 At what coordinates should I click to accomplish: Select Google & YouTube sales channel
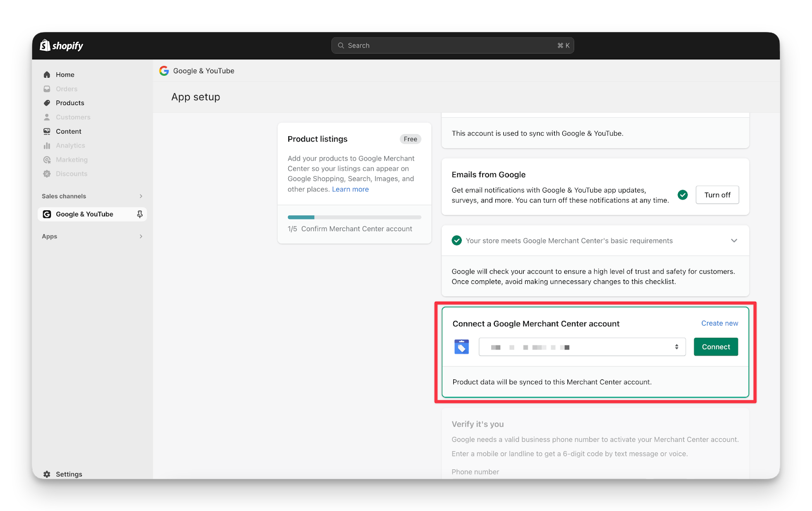(x=85, y=214)
